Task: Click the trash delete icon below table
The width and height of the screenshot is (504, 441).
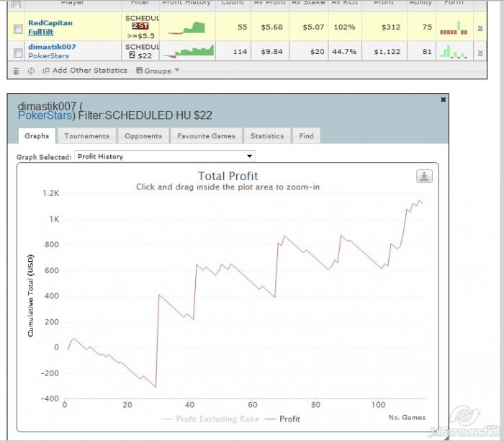Action: (16, 71)
